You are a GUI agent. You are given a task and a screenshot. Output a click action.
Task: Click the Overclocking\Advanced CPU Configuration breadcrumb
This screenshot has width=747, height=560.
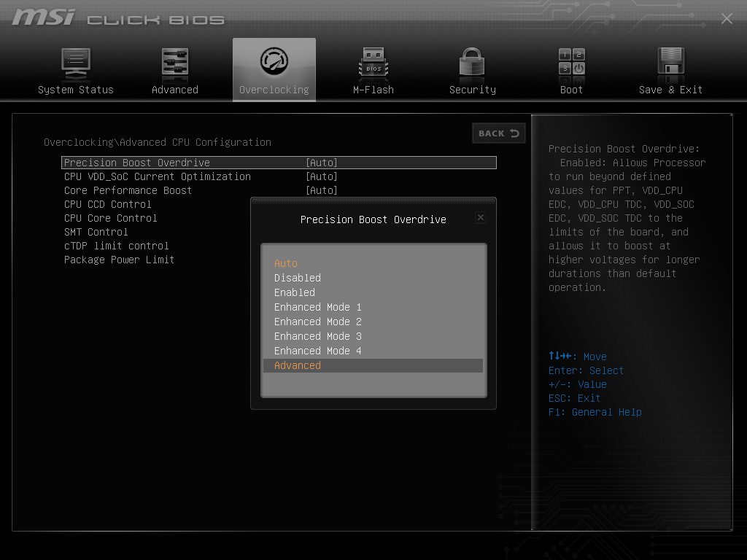click(x=158, y=142)
